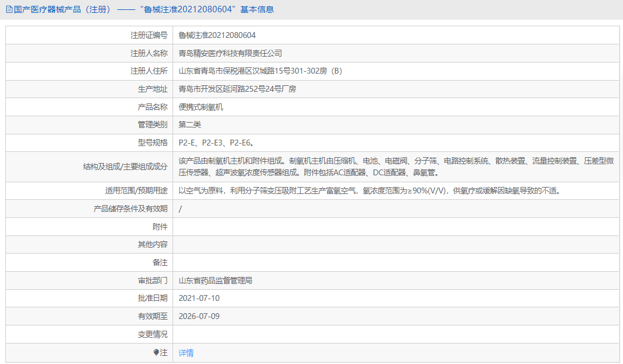623x364 pixels.
Task: Click the empty 变更情况 value cell
Action: pyautogui.click(x=351, y=334)
